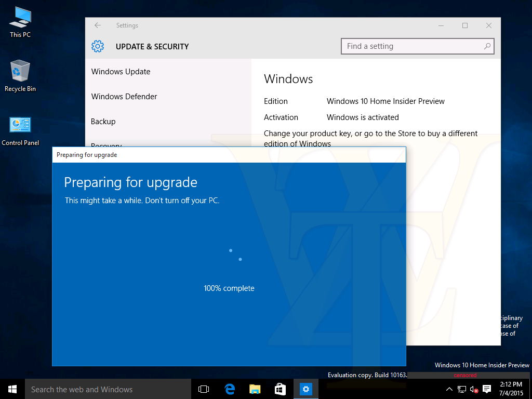Click the 'Preparing for upgrade' dialog title bar
This screenshot has width=532, height=399.
point(229,155)
